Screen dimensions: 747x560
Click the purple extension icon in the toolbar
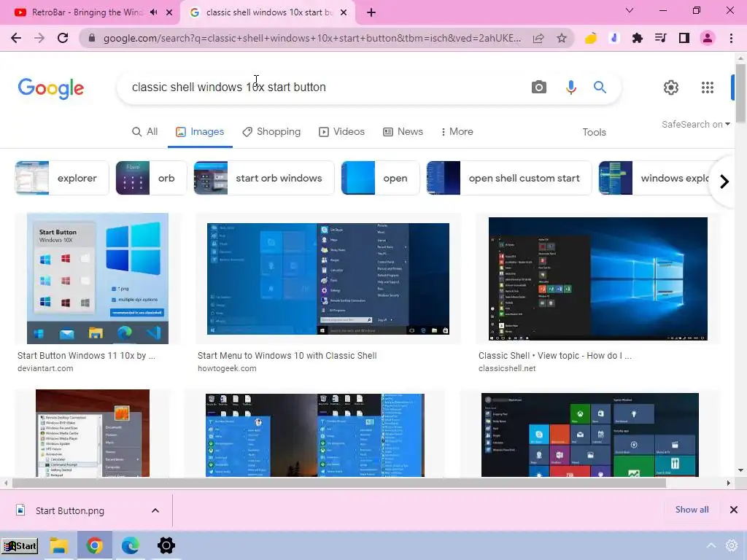click(614, 38)
